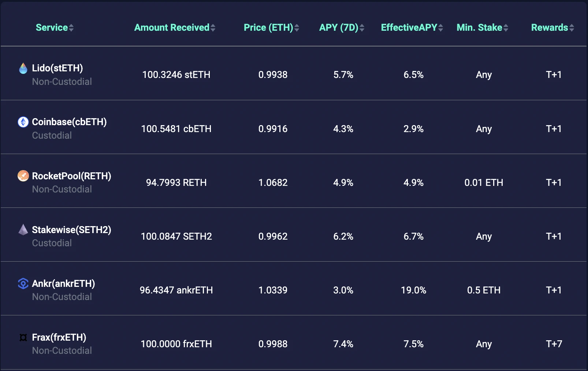588x371 pixels.
Task: Open the Frax(frxETH) service link
Action: click(x=59, y=337)
